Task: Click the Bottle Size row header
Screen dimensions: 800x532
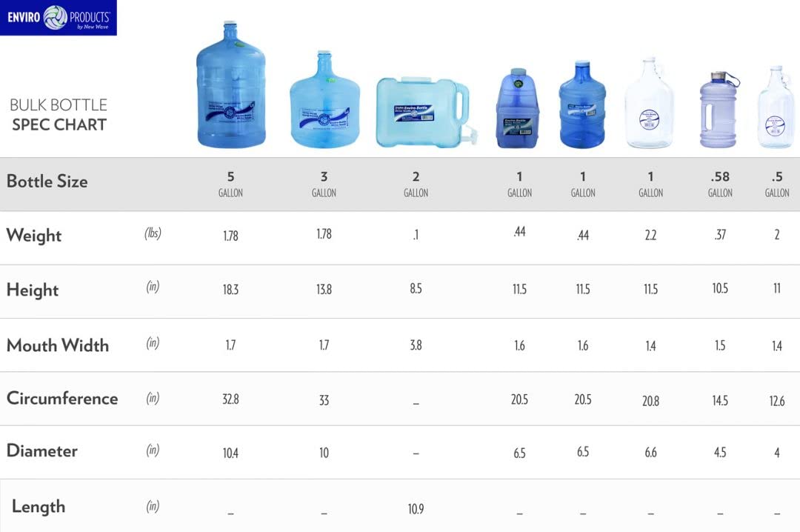Action: click(x=47, y=182)
